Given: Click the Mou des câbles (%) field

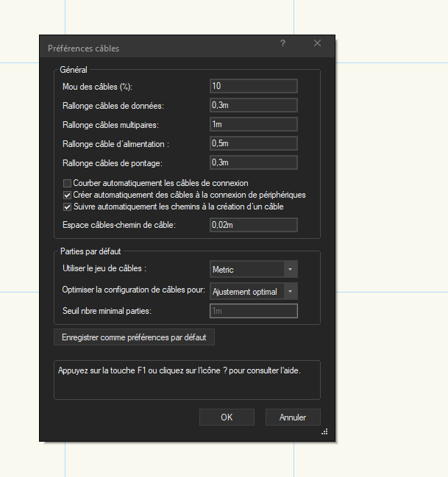Looking at the screenshot, I should coord(253,87).
